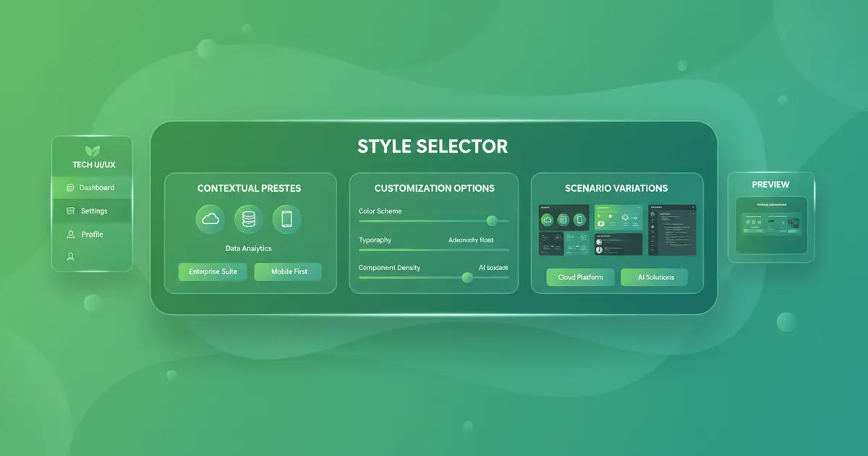Click the Preview panel thumbnail
This screenshot has height=456, width=868.
[x=770, y=225]
